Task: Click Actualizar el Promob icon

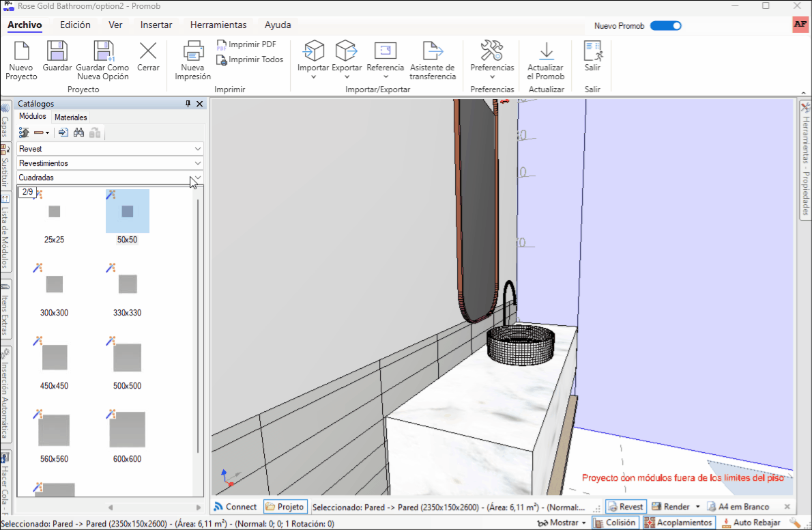Action: pyautogui.click(x=545, y=52)
